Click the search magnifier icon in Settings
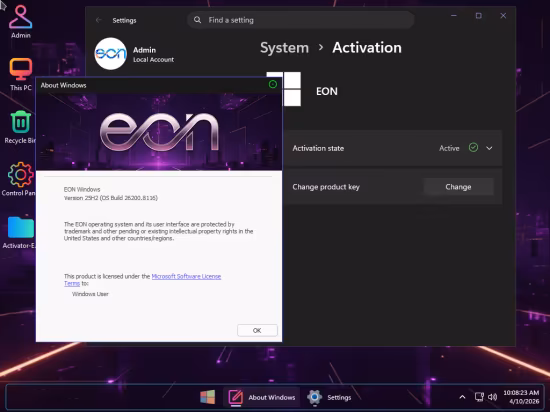 [197, 20]
